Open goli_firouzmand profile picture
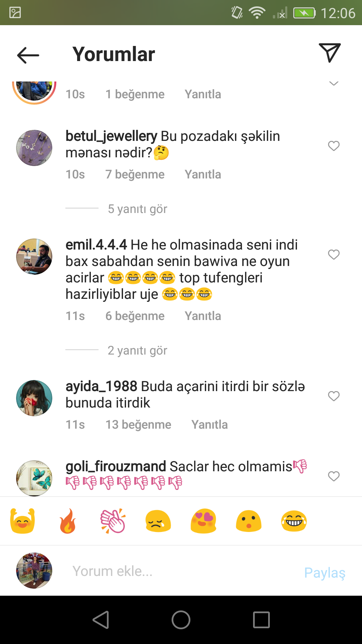 pos(34,478)
